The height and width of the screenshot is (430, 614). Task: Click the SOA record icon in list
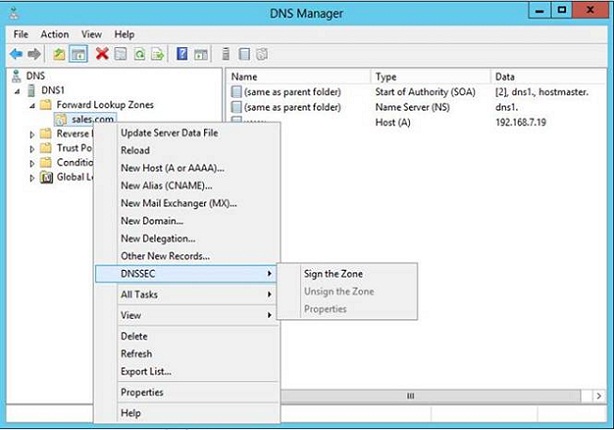coord(236,92)
